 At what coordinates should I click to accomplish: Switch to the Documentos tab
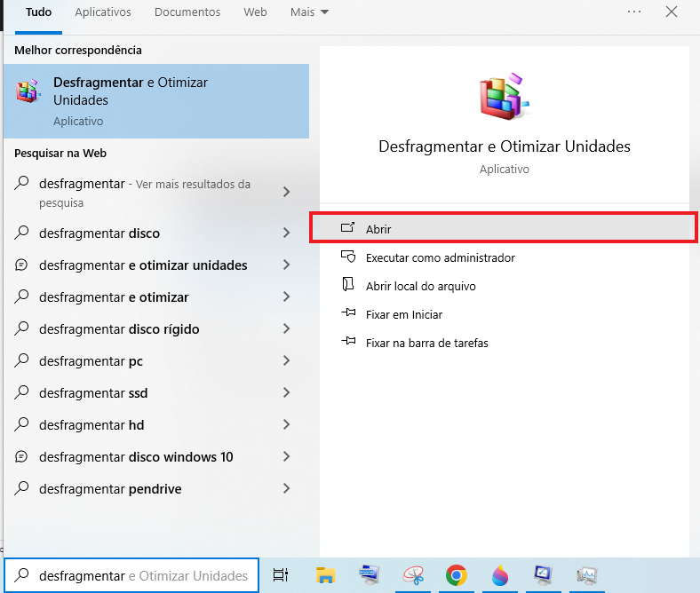(x=187, y=12)
